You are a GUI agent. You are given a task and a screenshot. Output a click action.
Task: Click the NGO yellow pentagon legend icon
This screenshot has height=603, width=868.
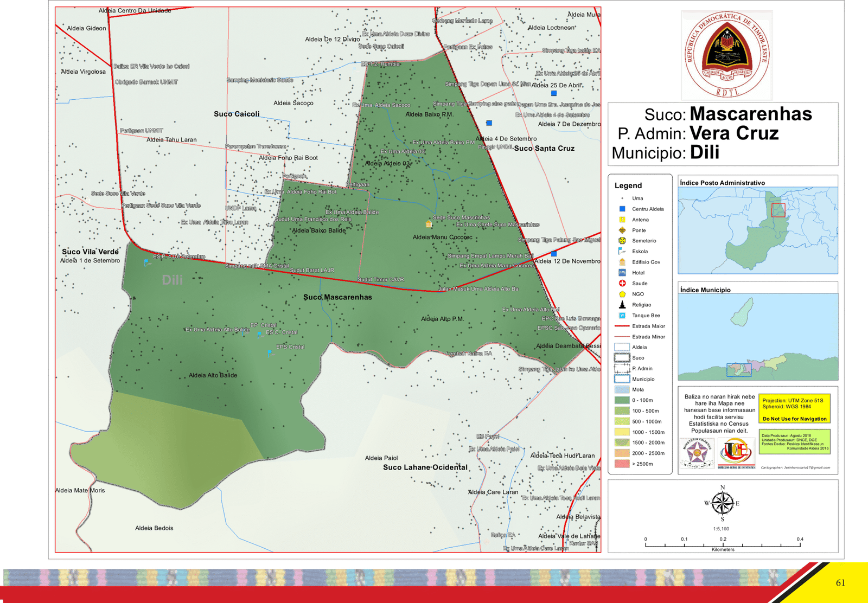tap(622, 294)
